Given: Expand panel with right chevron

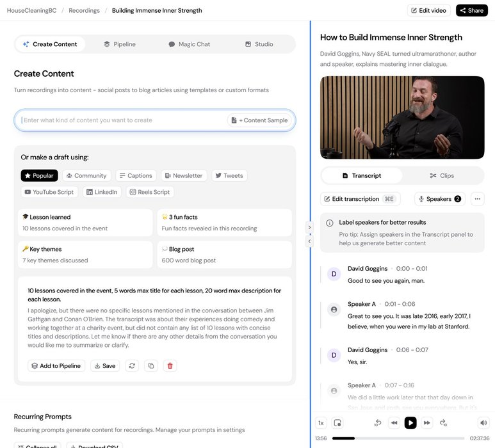Looking at the screenshot, I should (x=309, y=227).
